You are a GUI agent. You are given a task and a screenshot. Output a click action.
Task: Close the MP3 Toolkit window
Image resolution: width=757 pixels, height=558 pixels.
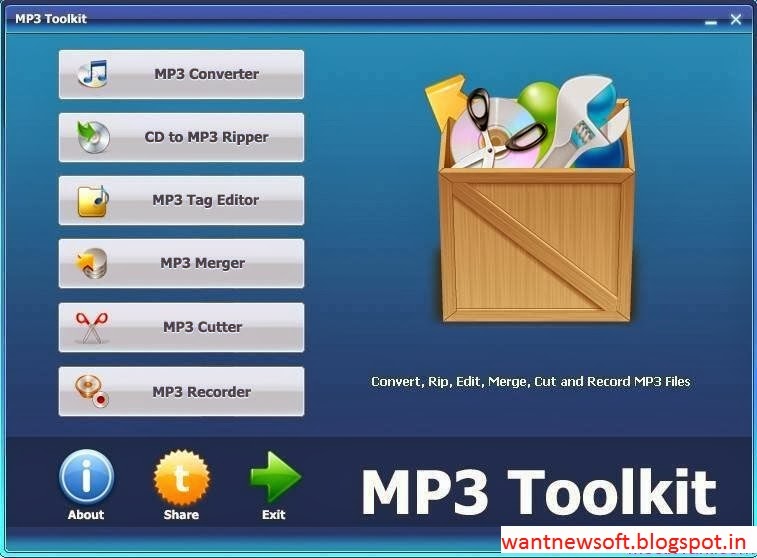point(736,19)
